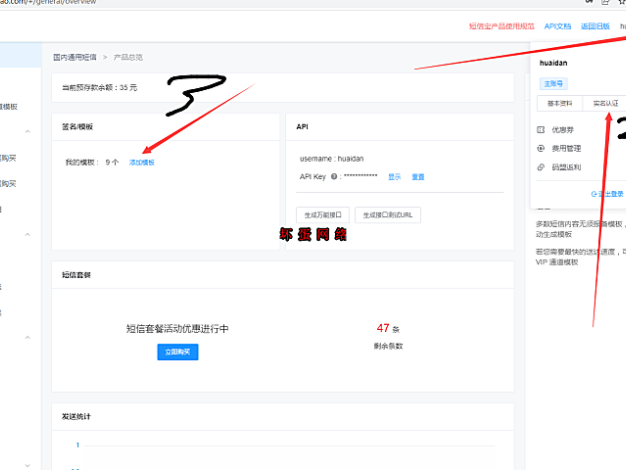Click 显示 to reveal the API Key
This screenshot has height=470, width=626.
(394, 177)
